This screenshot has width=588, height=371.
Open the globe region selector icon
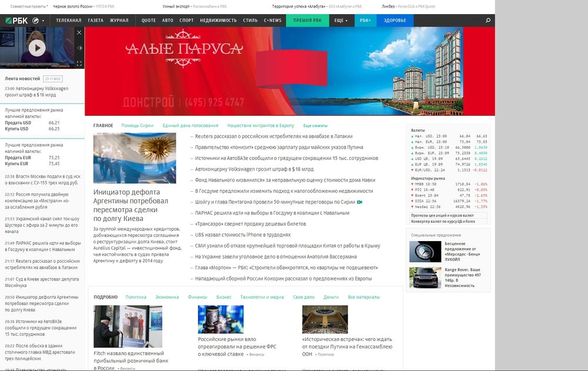click(x=36, y=21)
